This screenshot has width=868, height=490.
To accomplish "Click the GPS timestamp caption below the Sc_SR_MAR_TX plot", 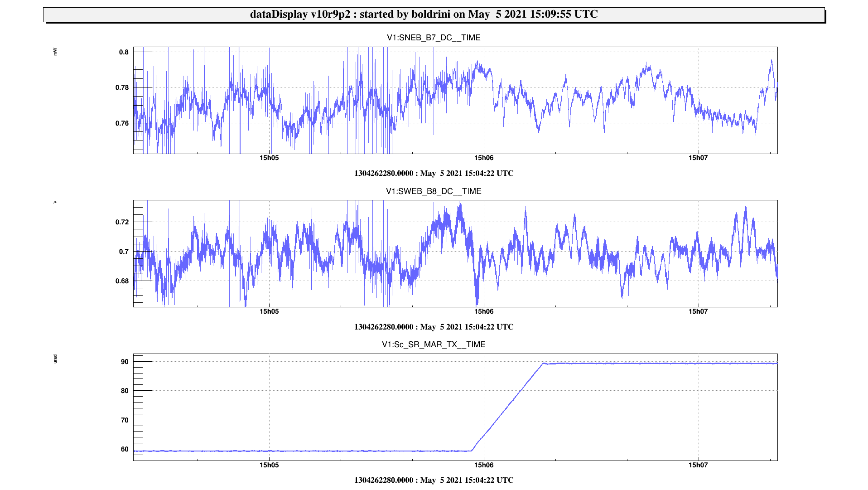I will coord(434,480).
